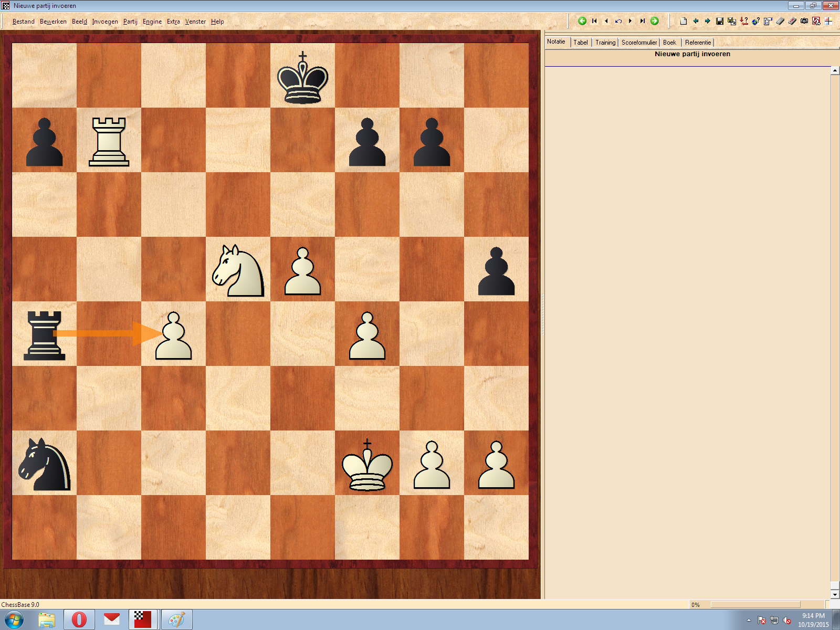Click the globe with question mark icon
Screen dimensions: 840x630
[756, 21]
